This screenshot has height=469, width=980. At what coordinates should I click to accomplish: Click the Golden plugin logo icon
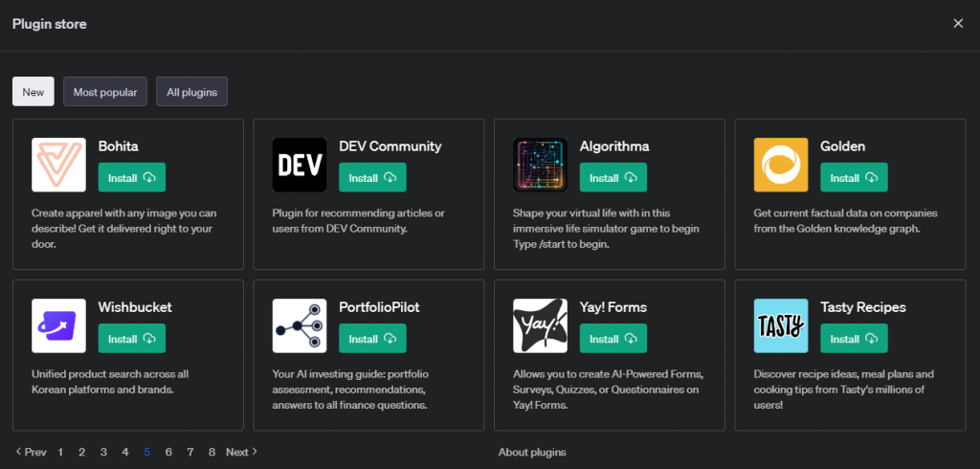coord(781,165)
